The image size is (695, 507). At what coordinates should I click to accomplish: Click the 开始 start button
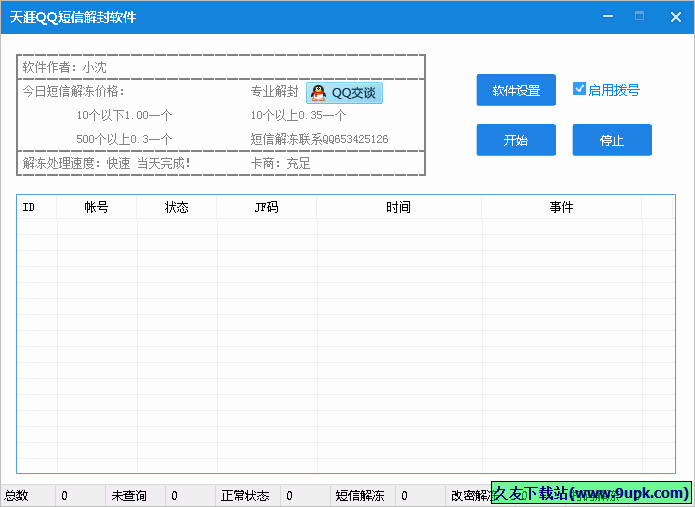[x=516, y=140]
